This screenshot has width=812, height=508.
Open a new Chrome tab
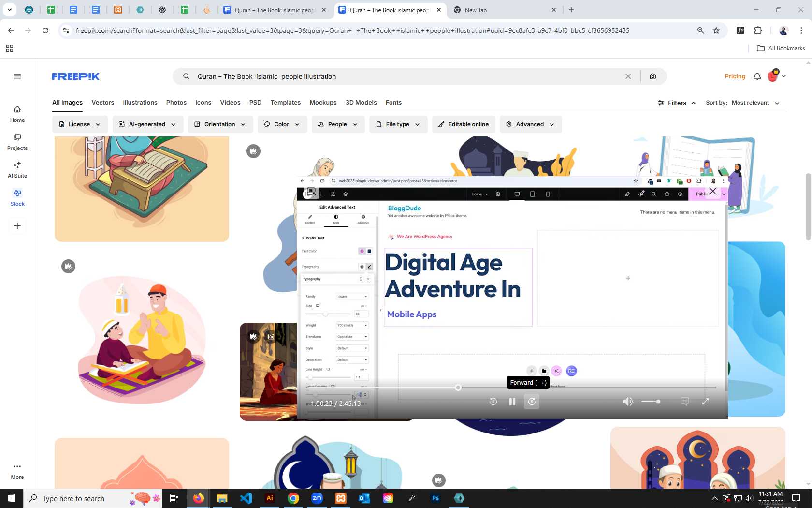(x=571, y=10)
